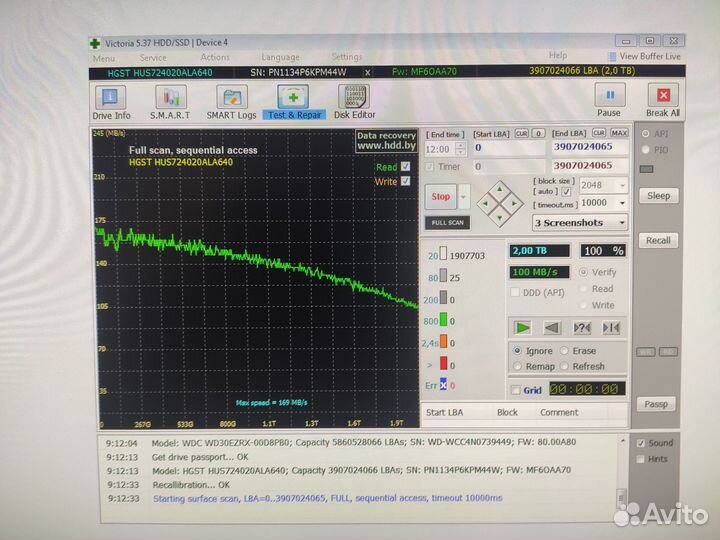Image resolution: width=720 pixels, height=540 pixels.
Task: Open the S.M.A.R.T tab icon
Action: [171, 102]
